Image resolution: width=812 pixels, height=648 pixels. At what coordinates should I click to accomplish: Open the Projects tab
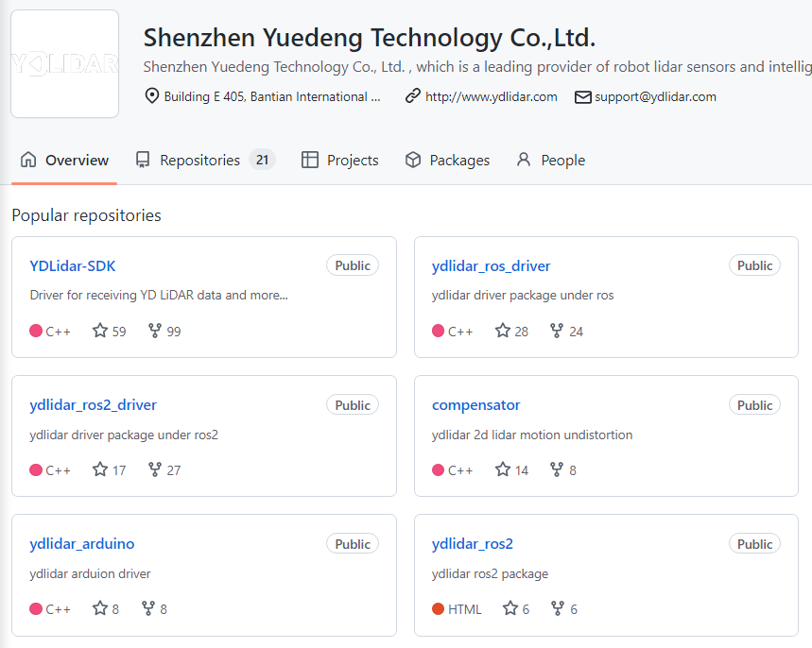click(339, 160)
